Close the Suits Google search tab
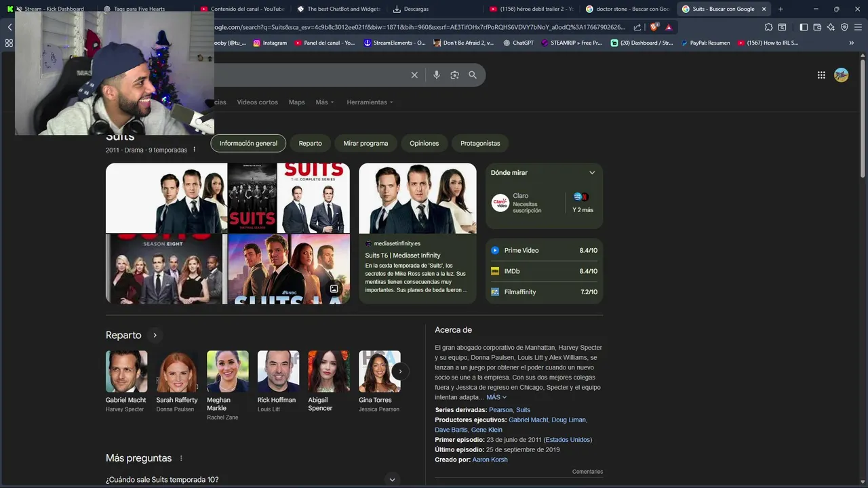 tap(764, 9)
